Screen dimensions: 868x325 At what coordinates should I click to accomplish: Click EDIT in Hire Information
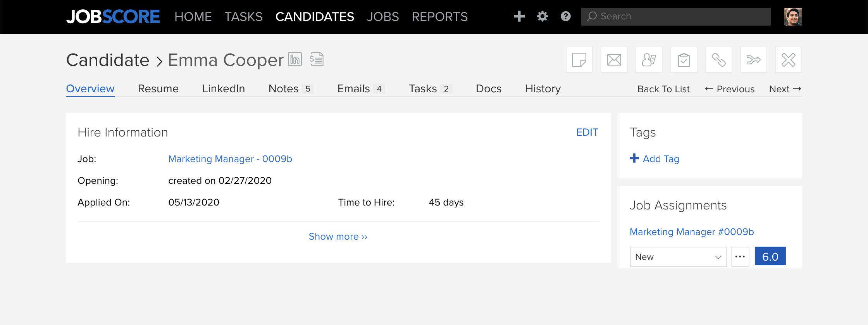tap(587, 132)
